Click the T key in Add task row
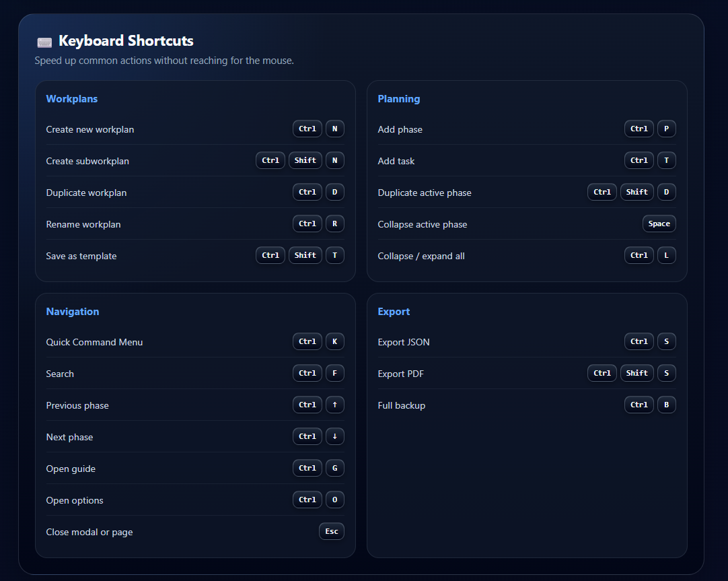The width and height of the screenshot is (728, 581). [x=666, y=160]
